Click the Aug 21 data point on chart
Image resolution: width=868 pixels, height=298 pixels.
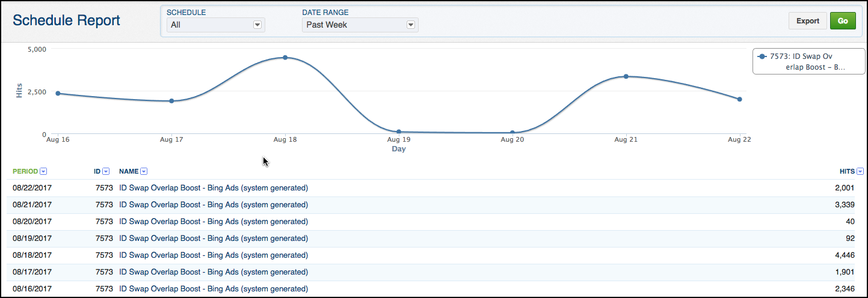[x=626, y=76]
